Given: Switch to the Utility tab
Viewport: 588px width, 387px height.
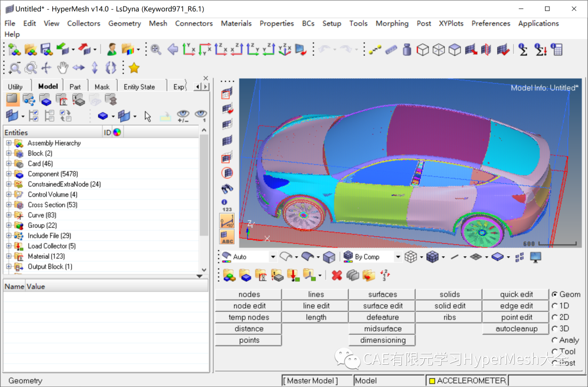Looking at the screenshot, I should click(15, 86).
